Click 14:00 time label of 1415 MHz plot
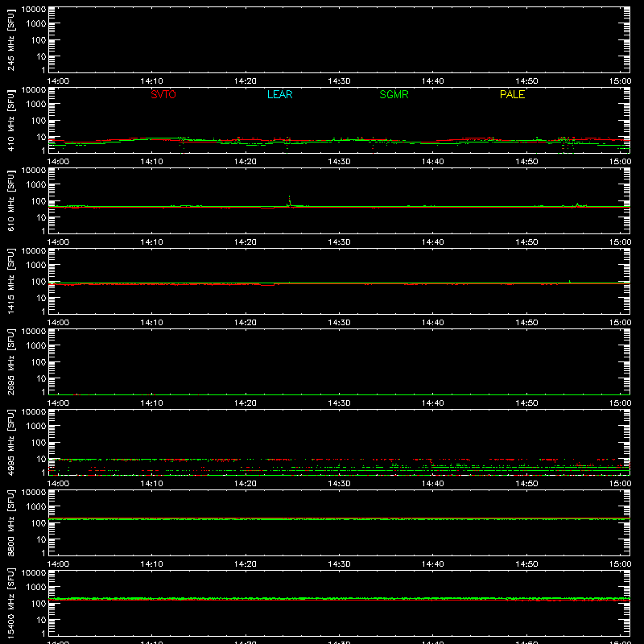Image resolution: width=644 pixels, height=644 pixels. (58, 323)
